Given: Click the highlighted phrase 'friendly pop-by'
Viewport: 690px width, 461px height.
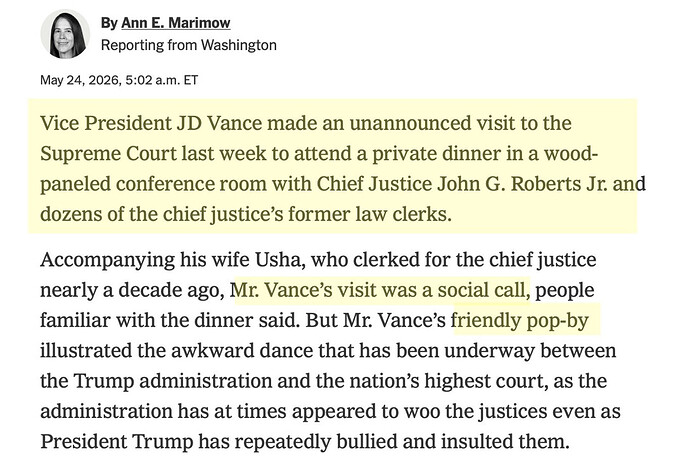Looking at the screenshot, I should click(x=520, y=320).
